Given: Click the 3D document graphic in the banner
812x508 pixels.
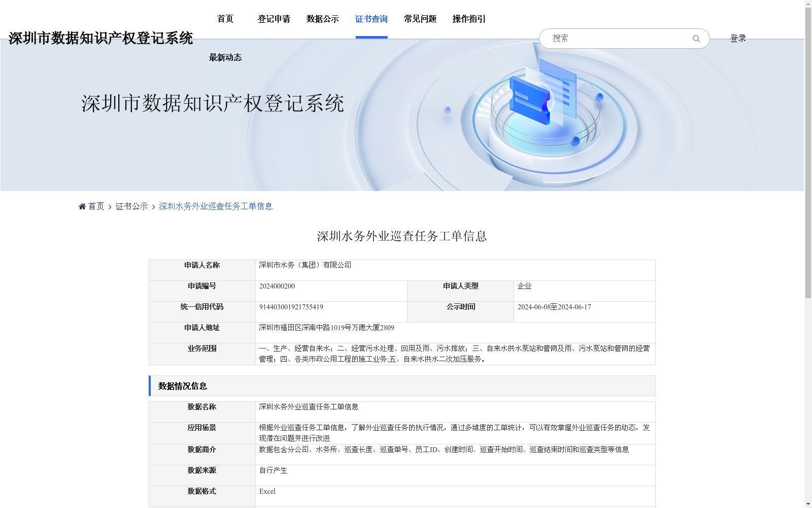Looking at the screenshot, I should pos(544,91).
